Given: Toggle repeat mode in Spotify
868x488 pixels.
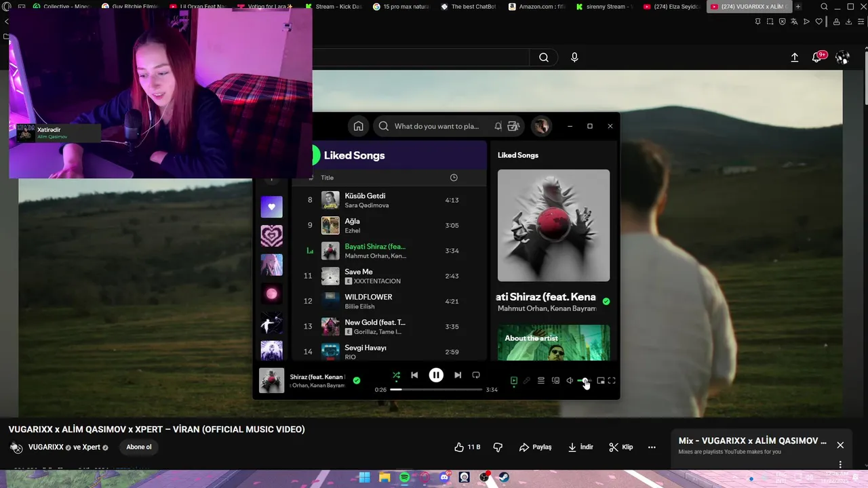Looking at the screenshot, I should 476,375.
